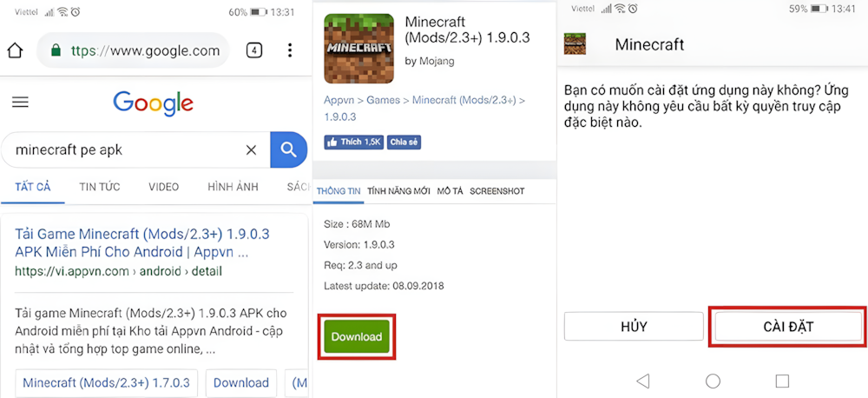
Task: Open the Tải Game Minecraft search result title
Action: click(x=142, y=242)
